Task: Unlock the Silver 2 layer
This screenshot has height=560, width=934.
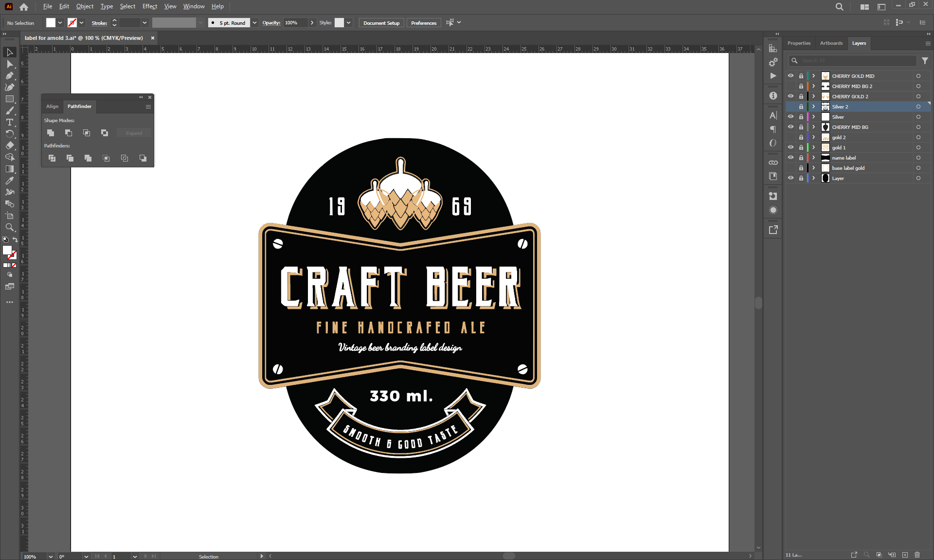Action: (801, 107)
